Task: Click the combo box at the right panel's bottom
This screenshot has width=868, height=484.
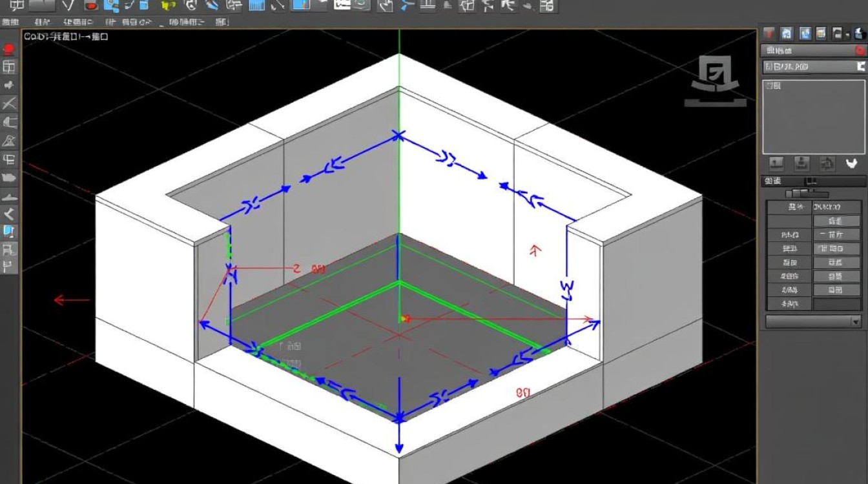Action: pos(814,321)
